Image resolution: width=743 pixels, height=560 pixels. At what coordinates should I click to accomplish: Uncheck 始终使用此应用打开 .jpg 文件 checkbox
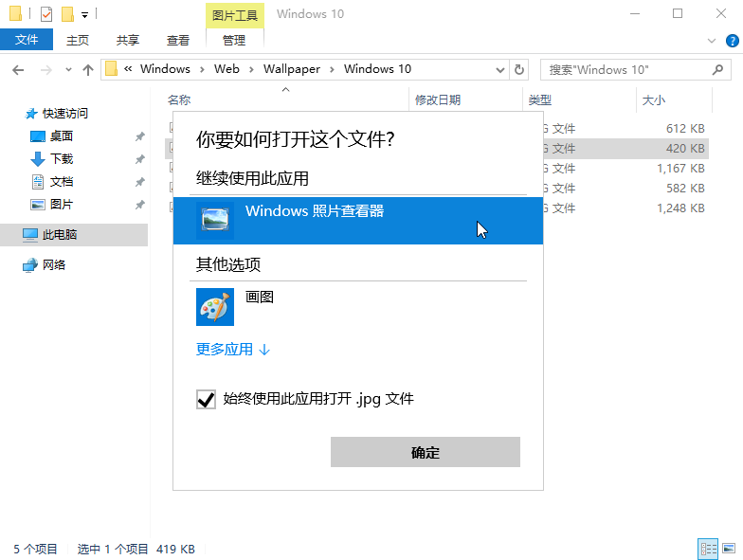(x=206, y=400)
